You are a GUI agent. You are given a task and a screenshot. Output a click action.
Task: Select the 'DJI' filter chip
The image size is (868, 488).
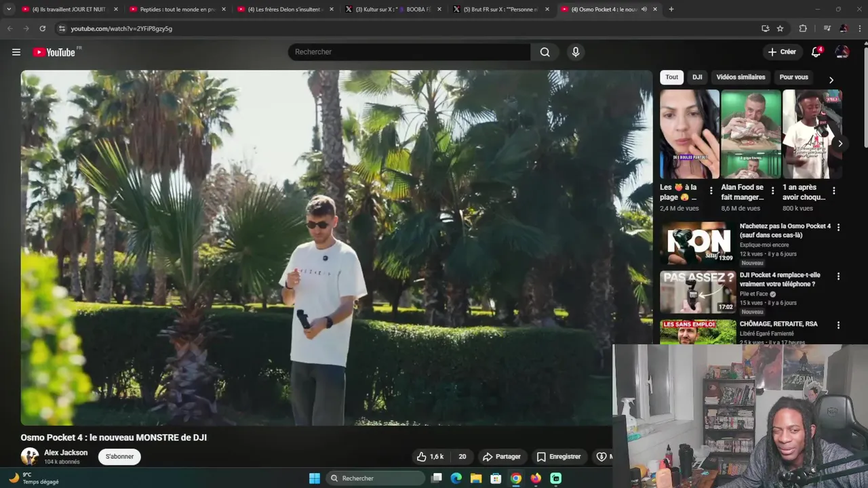coord(697,77)
